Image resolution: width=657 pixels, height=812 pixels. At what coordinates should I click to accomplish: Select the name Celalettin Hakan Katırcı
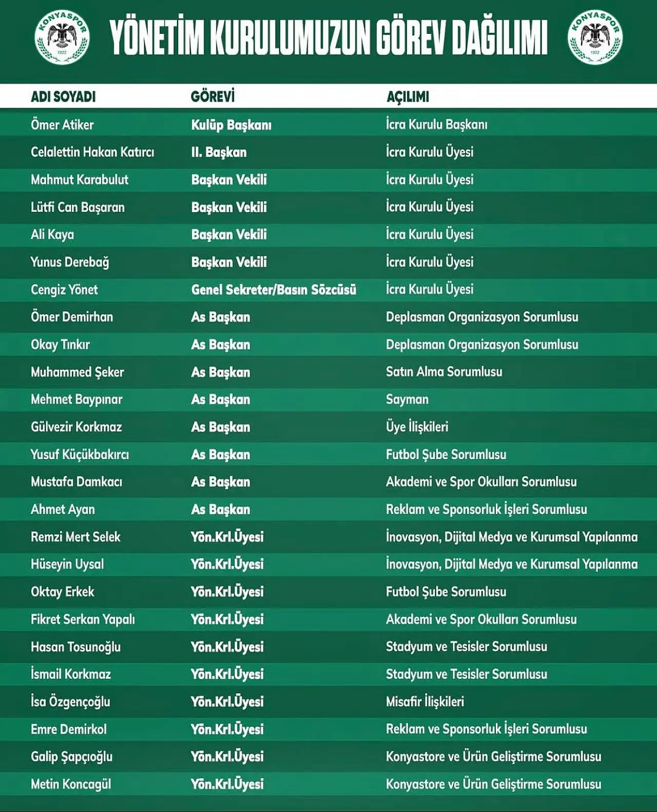click(x=92, y=152)
